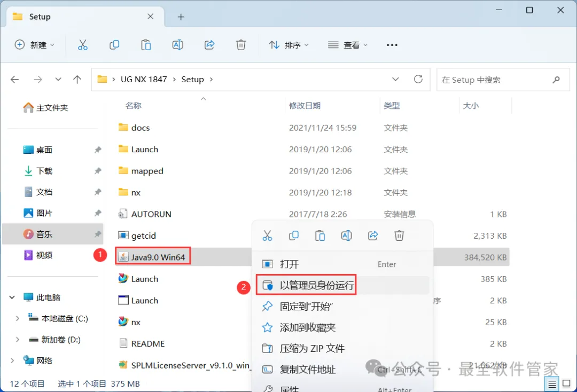Sort by 名称 column header

click(134, 106)
